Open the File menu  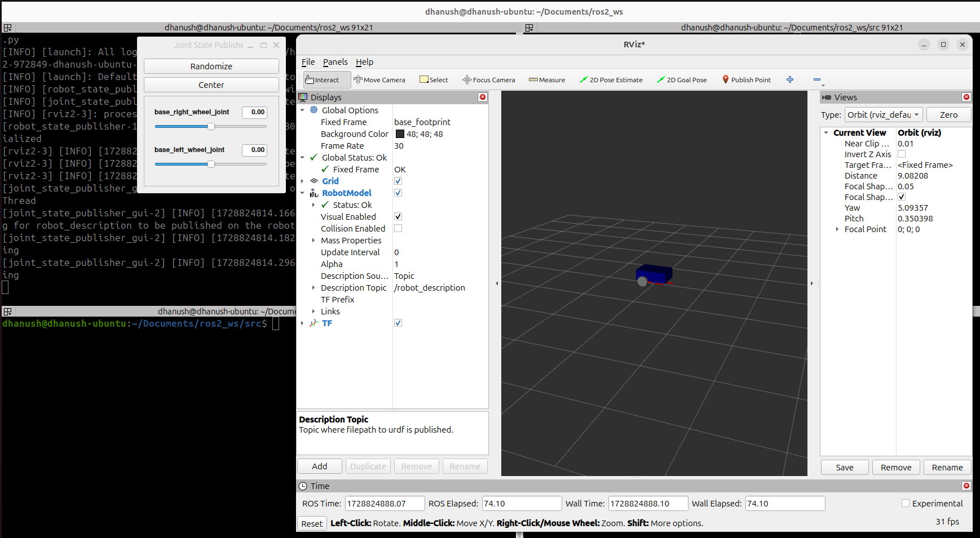coord(308,62)
